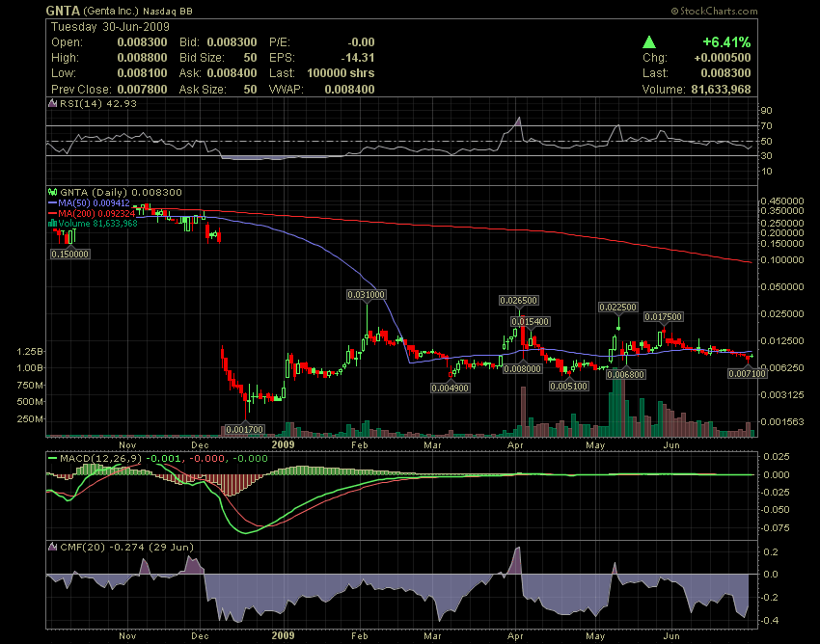Click the MA(50) 0.009412 legend text
The image size is (820, 644).
point(95,202)
